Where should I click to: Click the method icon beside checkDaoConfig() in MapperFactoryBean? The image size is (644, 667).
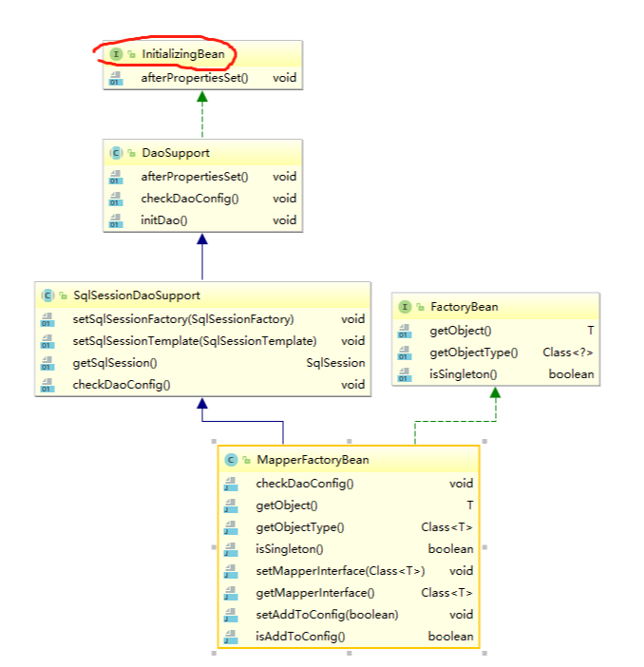[x=231, y=484]
